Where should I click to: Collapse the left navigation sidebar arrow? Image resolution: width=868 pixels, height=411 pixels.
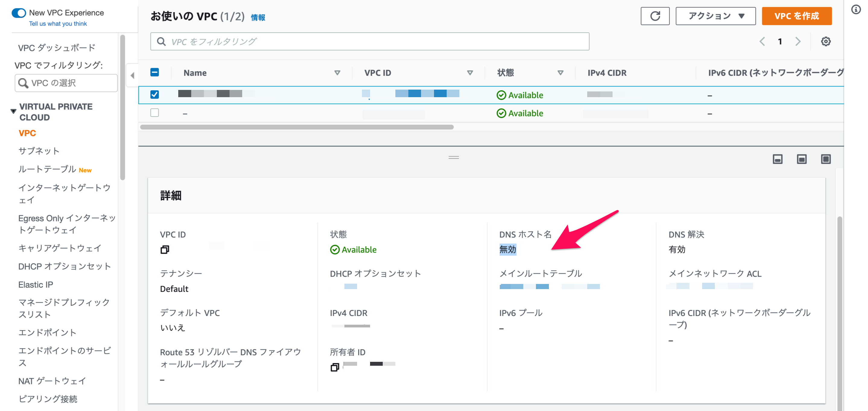point(132,75)
